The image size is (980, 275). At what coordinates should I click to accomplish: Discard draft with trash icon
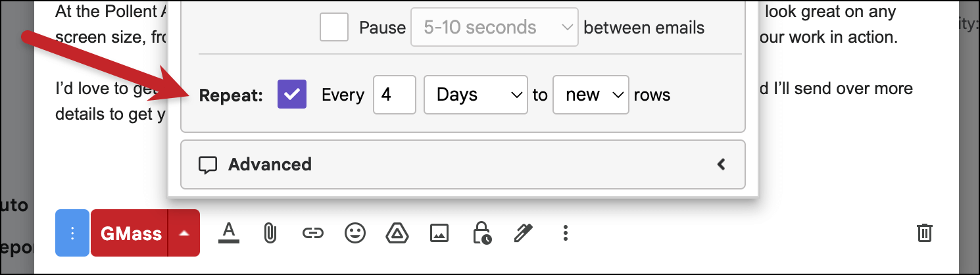pyautogui.click(x=924, y=233)
